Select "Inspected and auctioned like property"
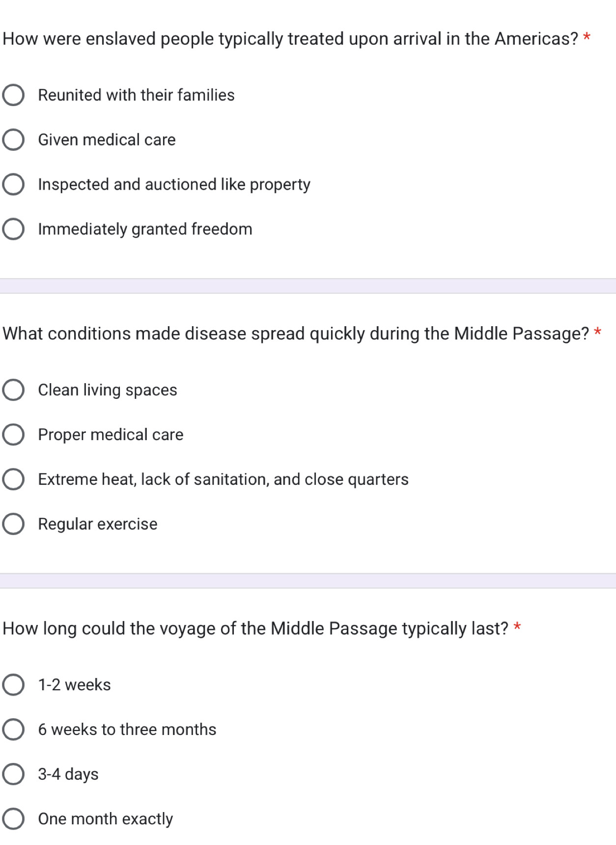Image resolution: width=616 pixels, height=845 pixels. tap(13, 185)
